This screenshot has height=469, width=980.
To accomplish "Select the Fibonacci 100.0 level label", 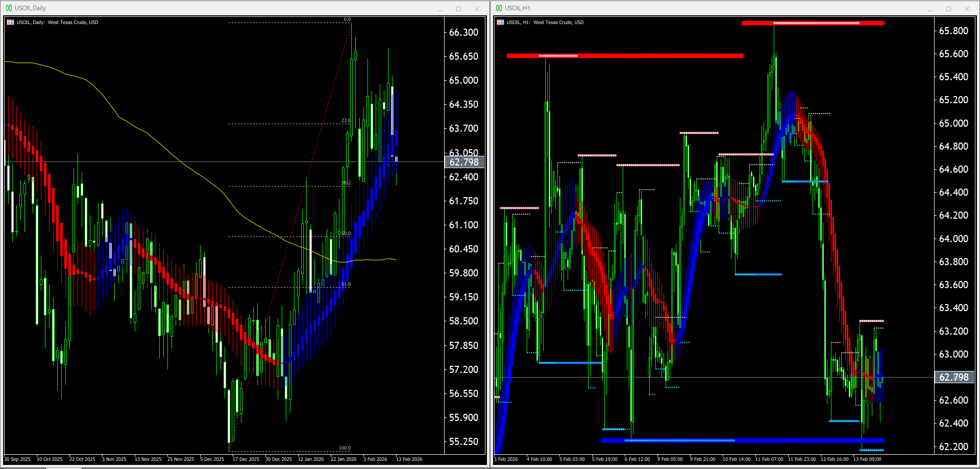I will tap(345, 448).
